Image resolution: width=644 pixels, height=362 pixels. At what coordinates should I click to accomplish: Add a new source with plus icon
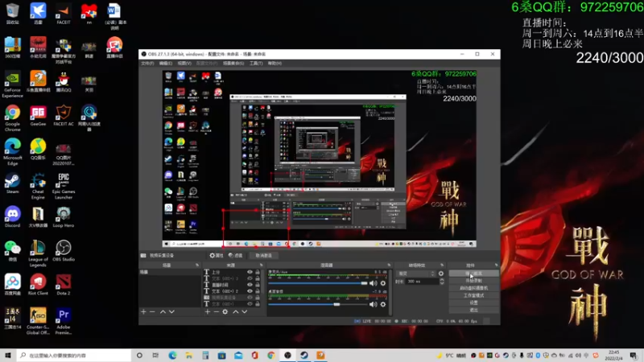(208, 312)
